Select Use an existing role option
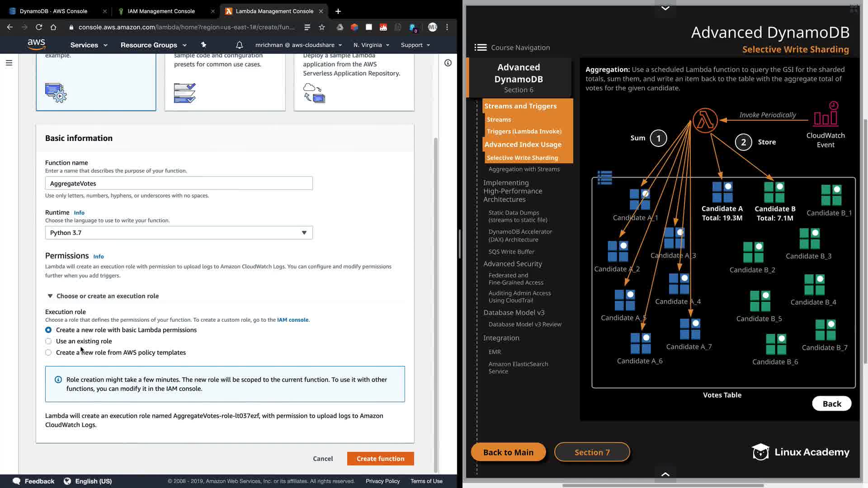The height and width of the screenshot is (488, 868). [x=48, y=341]
